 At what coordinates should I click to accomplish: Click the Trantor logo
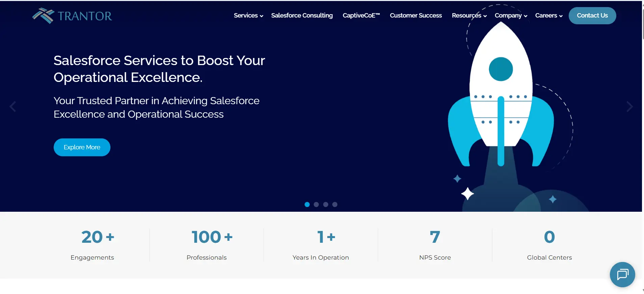(72, 16)
